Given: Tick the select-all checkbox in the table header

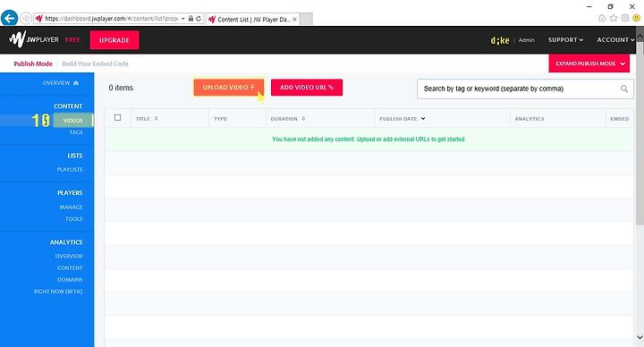Looking at the screenshot, I should pos(117,118).
